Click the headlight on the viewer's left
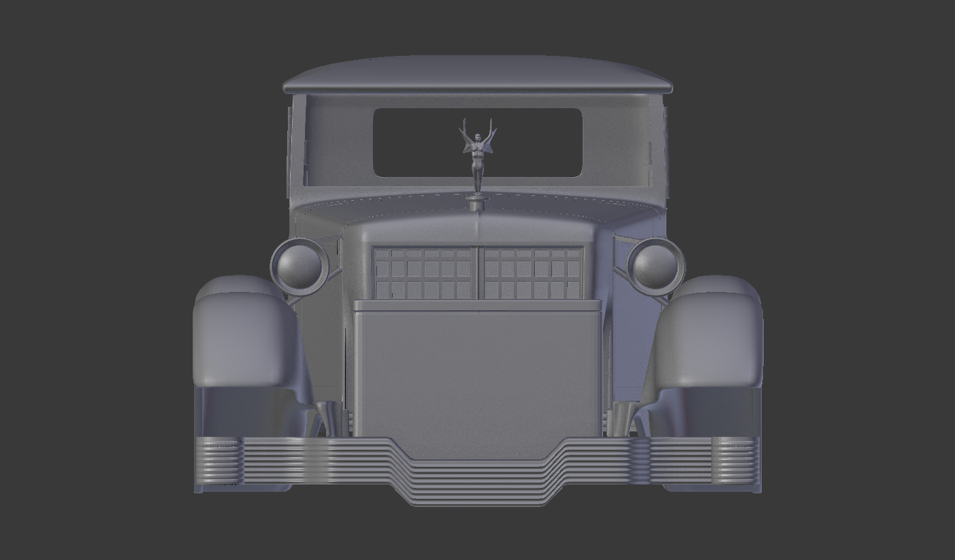 tap(300, 266)
